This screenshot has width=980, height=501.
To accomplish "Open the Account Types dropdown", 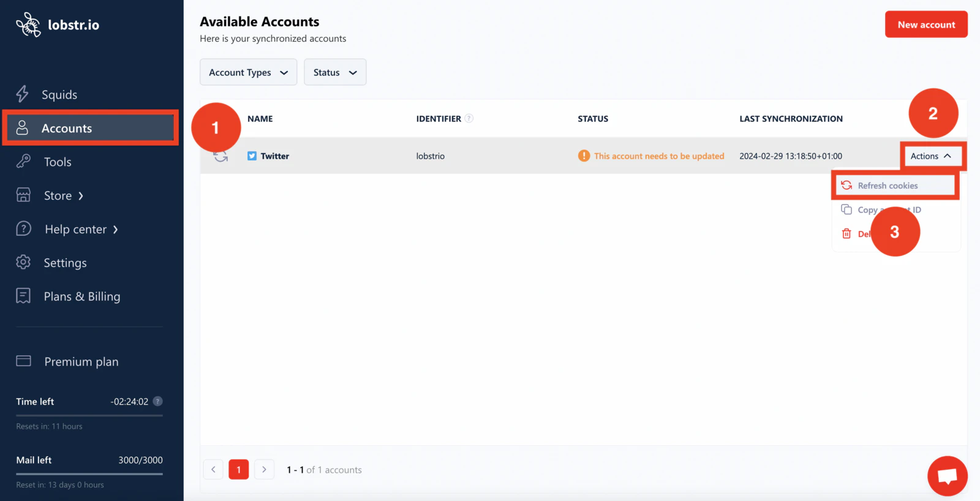I will pyautogui.click(x=248, y=72).
